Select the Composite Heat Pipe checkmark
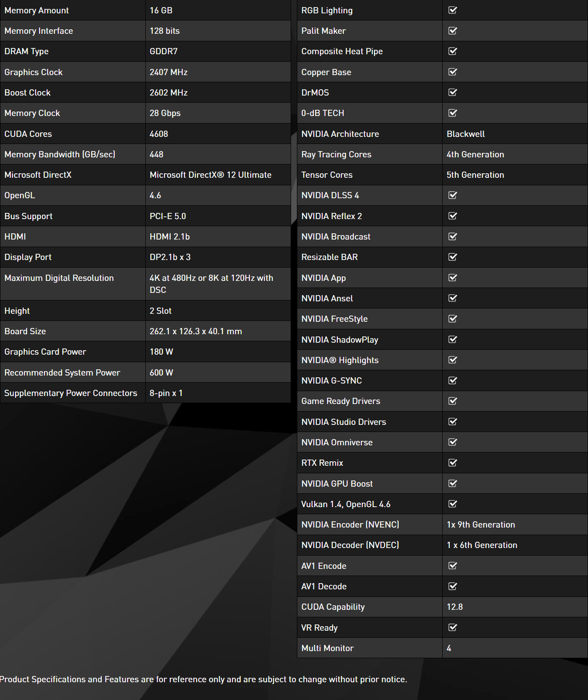The height and width of the screenshot is (700, 588). click(x=453, y=51)
